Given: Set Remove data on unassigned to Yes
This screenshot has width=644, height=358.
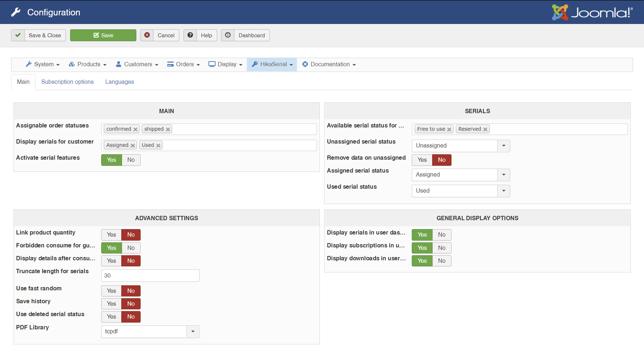Looking at the screenshot, I should 422,160.
